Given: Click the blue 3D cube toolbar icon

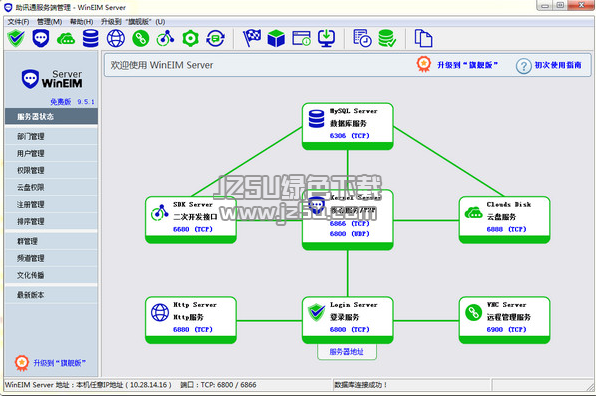Looking at the screenshot, I should pos(276,38).
